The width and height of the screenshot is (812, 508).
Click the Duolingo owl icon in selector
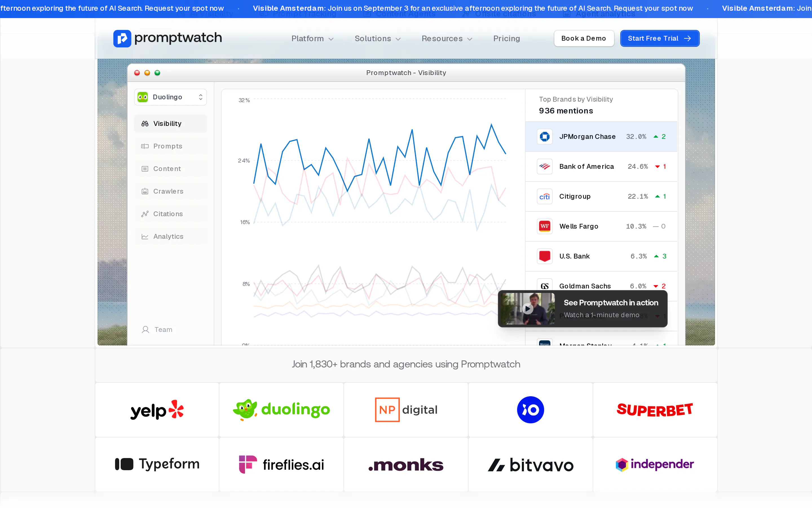(x=143, y=97)
